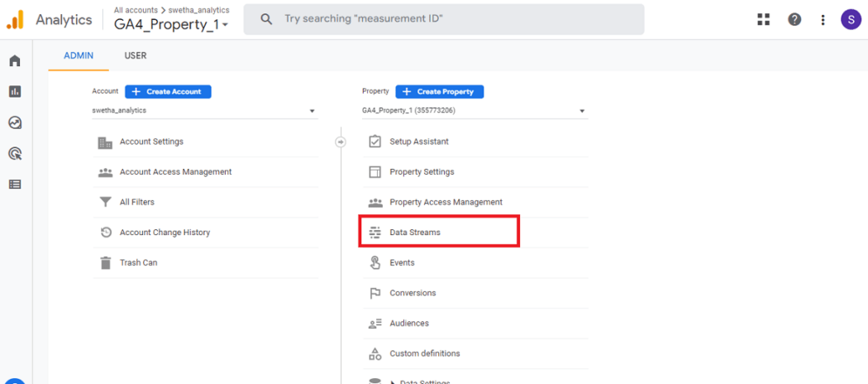Open the swetha_analytics breadcrumb link
This screenshot has width=868, height=384.
tap(198, 10)
